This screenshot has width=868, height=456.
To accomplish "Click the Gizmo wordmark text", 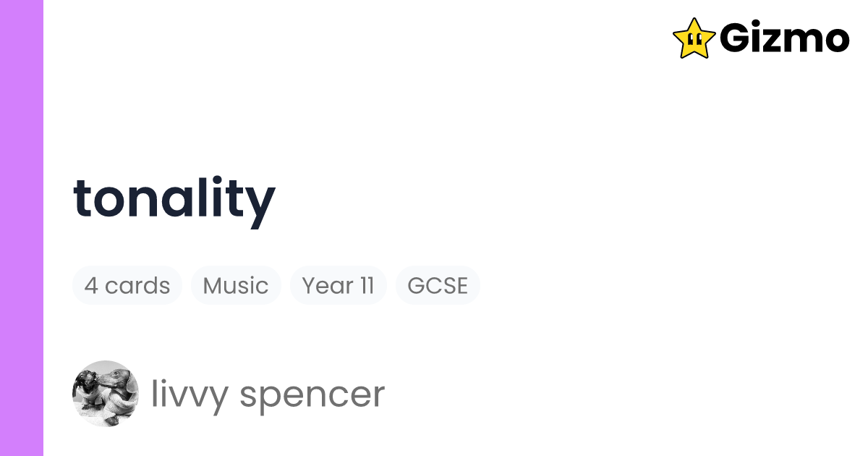I will [x=784, y=38].
